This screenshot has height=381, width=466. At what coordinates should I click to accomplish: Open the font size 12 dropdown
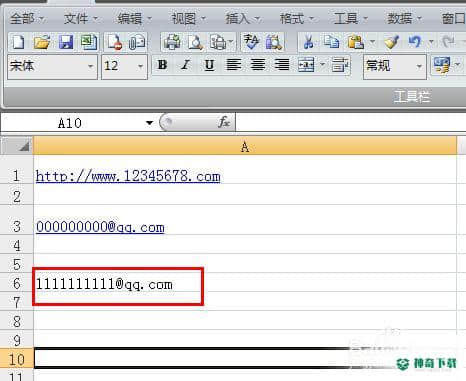click(x=140, y=66)
